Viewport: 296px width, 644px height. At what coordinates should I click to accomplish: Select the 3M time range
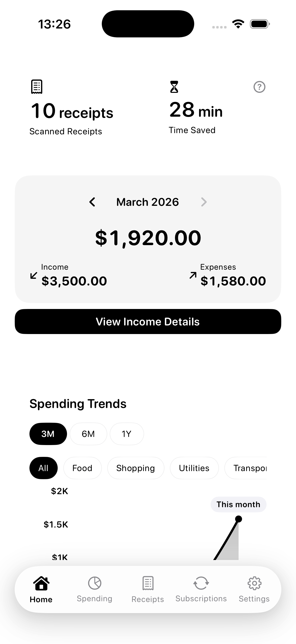[x=48, y=434]
